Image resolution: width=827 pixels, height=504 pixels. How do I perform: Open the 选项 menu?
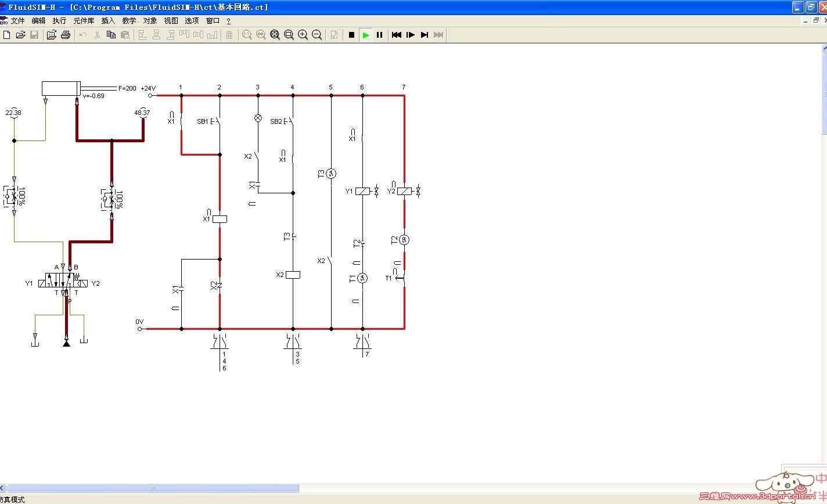pos(192,20)
